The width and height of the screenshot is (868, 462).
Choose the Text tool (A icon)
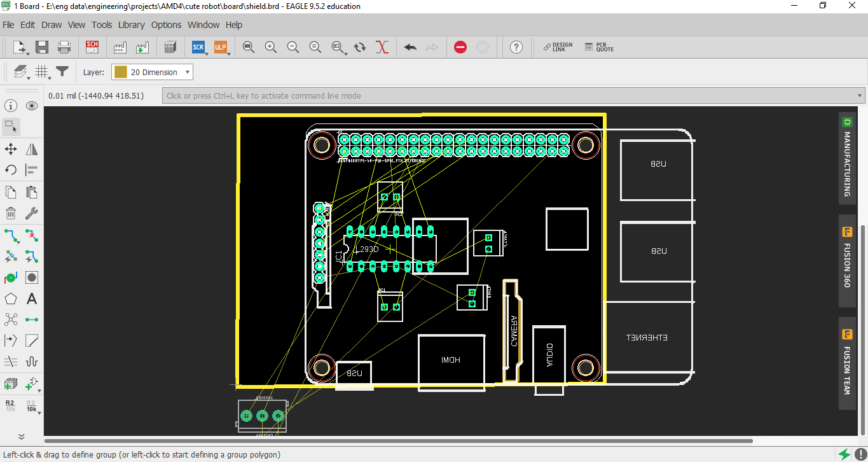[32, 298]
